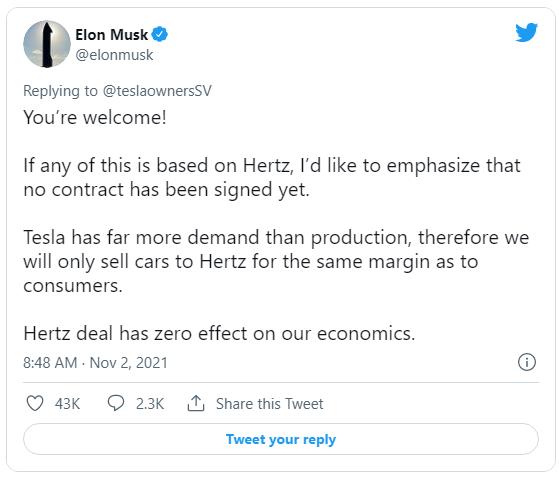Click the blue verified badge

click(159, 35)
